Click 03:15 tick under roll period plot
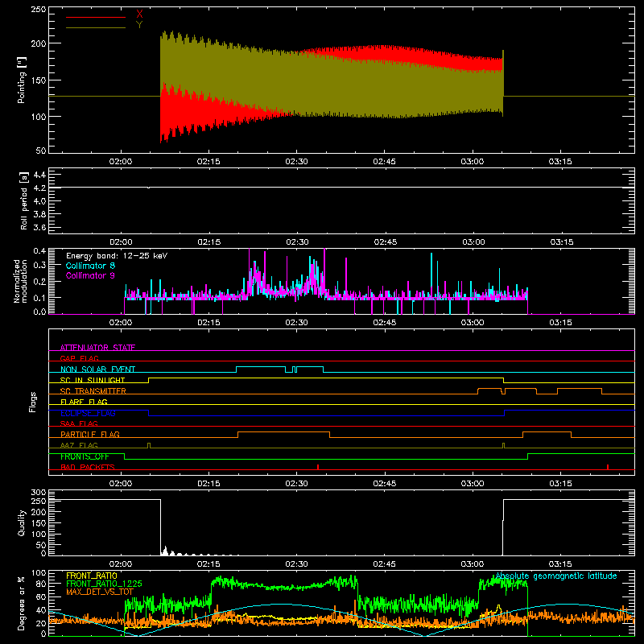This screenshot has width=644, height=644. coord(561,242)
